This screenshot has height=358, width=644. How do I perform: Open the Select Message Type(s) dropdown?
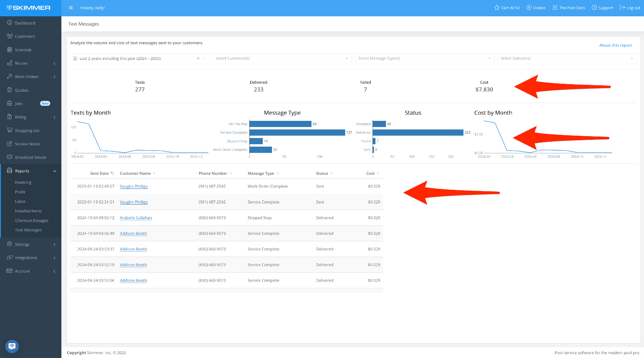click(424, 59)
